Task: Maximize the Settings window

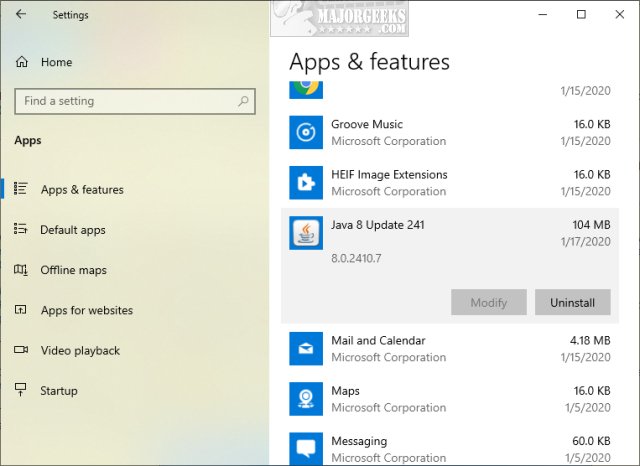Action: 581,15
